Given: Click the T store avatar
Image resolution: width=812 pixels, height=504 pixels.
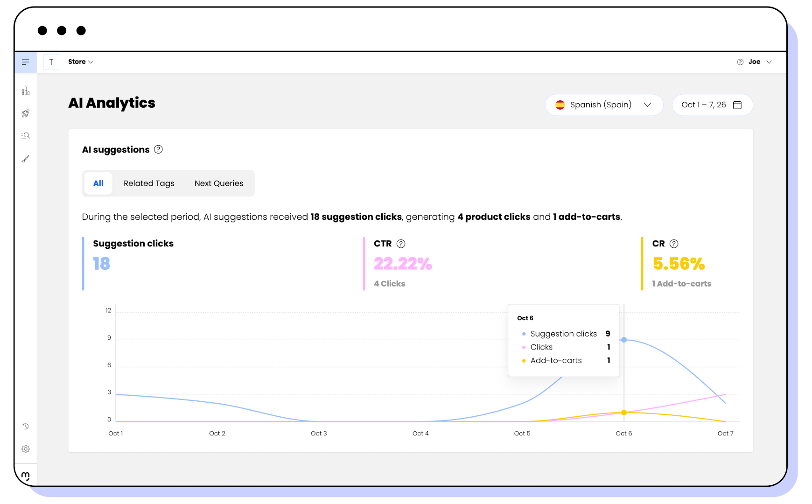Looking at the screenshot, I should coord(51,62).
